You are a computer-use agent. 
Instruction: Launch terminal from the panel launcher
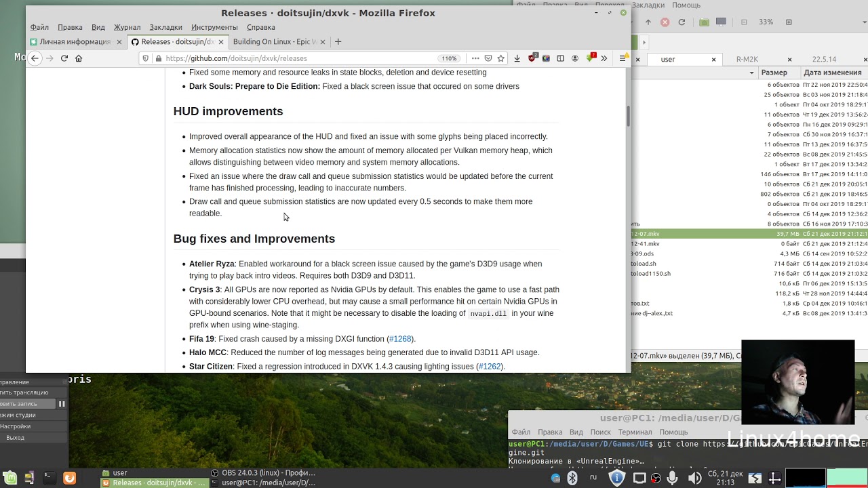[x=49, y=478]
